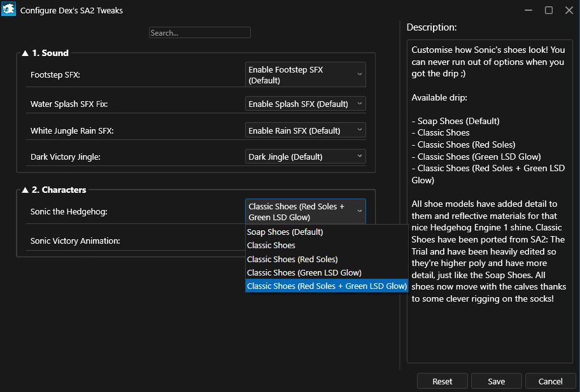Viewport: 580px width, 392px height.
Task: Click the Footstep SFX label
Action: pyautogui.click(x=55, y=74)
